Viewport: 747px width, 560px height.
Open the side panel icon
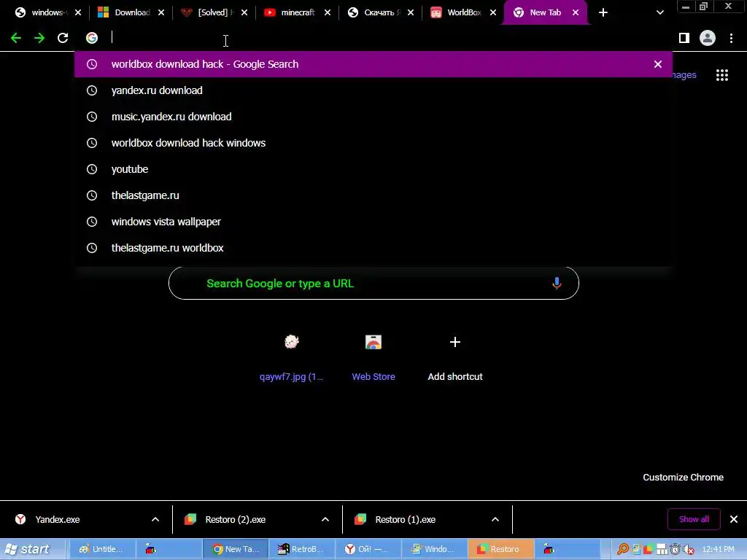pyautogui.click(x=684, y=38)
